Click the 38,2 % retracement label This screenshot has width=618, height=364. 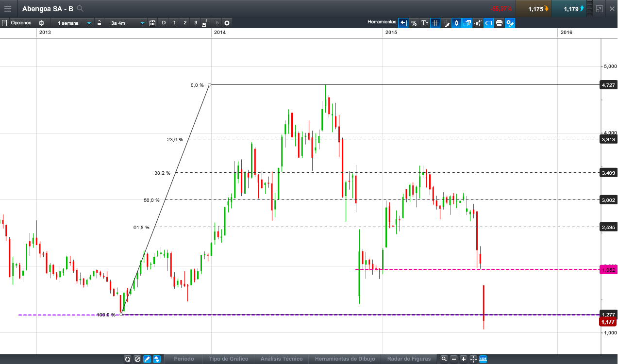[162, 173]
